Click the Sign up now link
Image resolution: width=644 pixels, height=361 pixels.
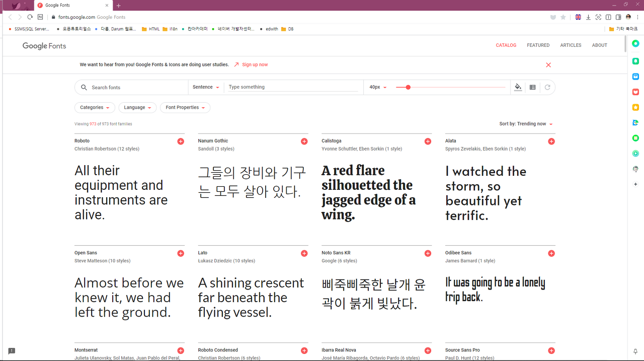pyautogui.click(x=255, y=65)
